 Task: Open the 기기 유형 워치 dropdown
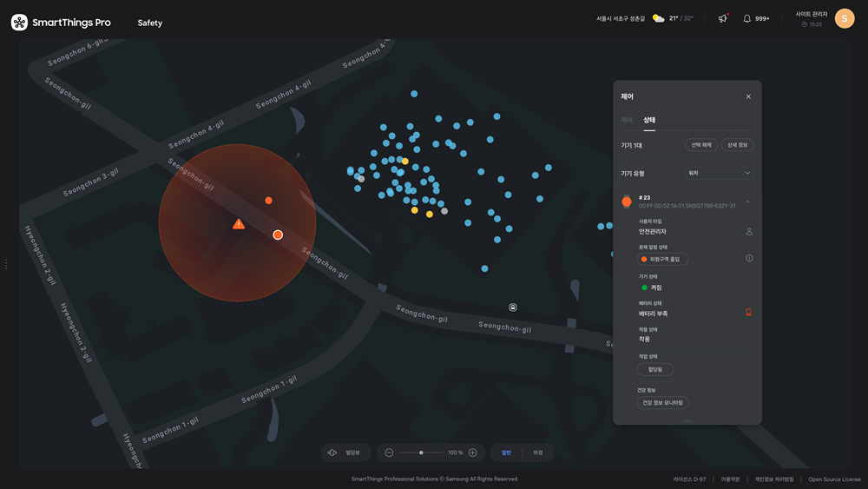(x=719, y=173)
